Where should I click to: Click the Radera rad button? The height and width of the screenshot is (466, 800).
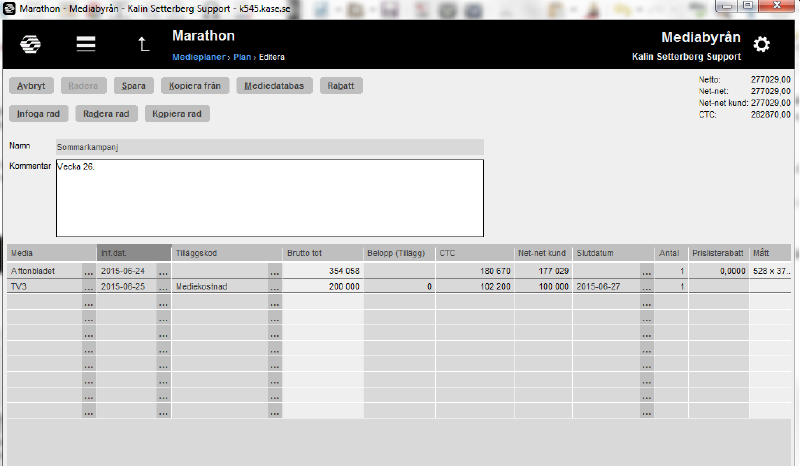[x=106, y=114]
